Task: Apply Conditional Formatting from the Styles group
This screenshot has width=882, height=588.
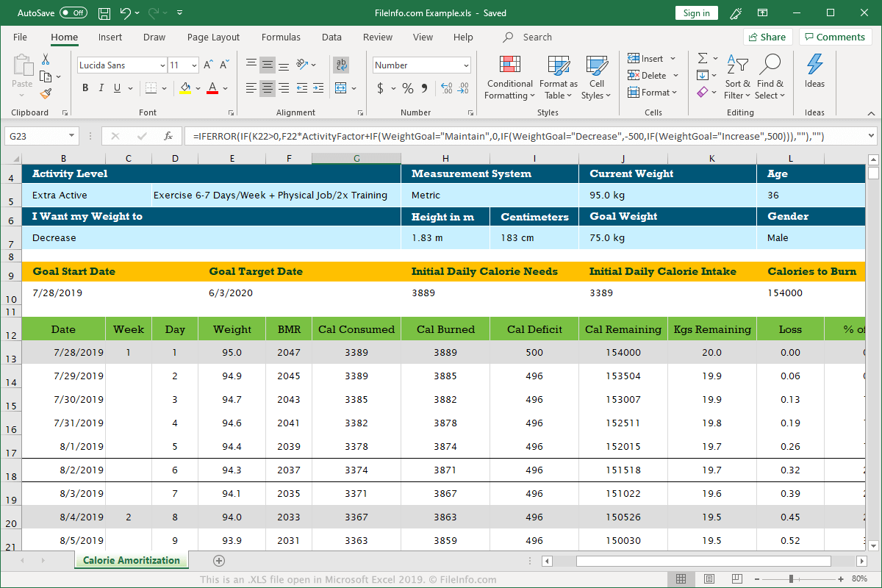Action: (509, 78)
